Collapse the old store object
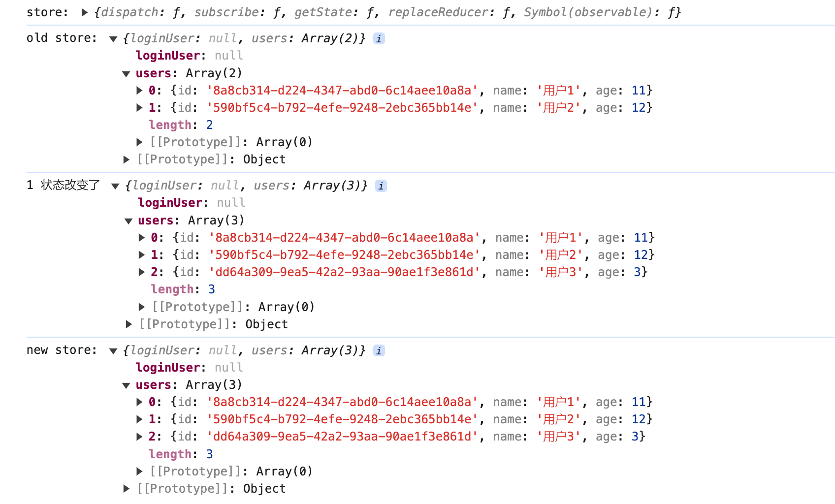This screenshot has height=504, width=835. (x=113, y=39)
